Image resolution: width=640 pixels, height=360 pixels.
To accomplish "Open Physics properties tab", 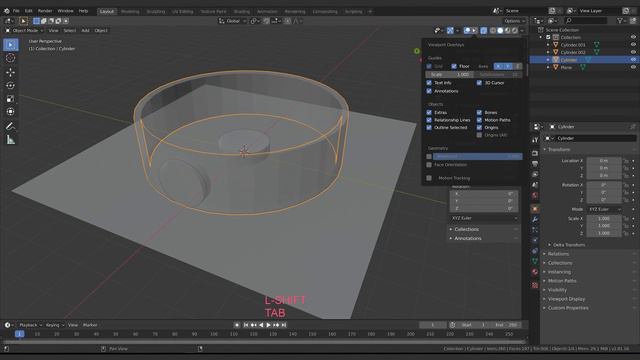I will [x=535, y=241].
